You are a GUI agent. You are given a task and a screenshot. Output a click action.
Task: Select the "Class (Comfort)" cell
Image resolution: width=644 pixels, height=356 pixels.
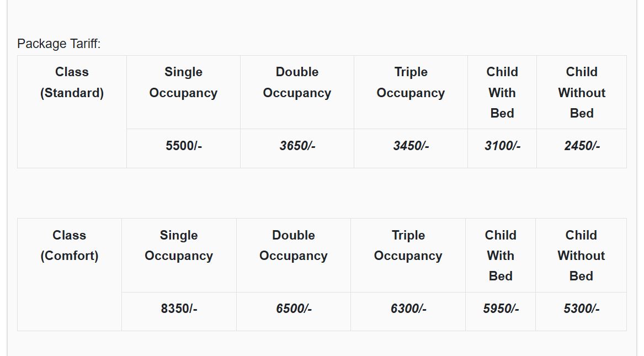click(69, 246)
